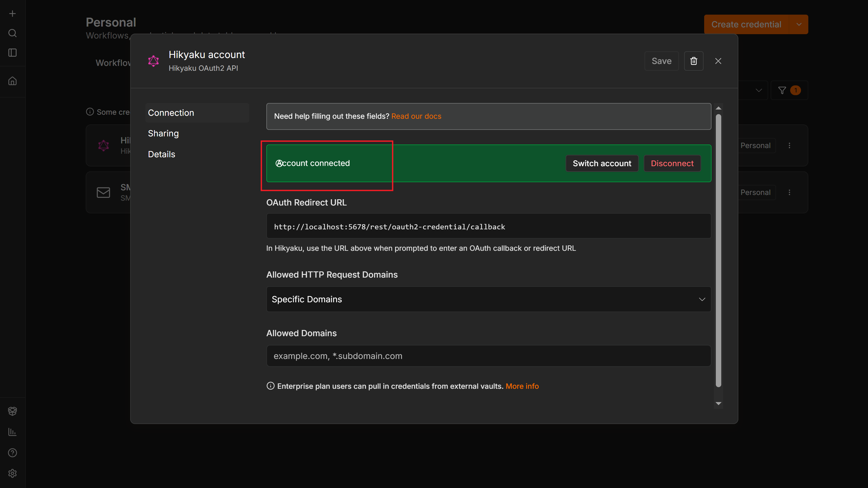Close the Hikyaku account dialog
868x488 pixels.
click(x=718, y=61)
